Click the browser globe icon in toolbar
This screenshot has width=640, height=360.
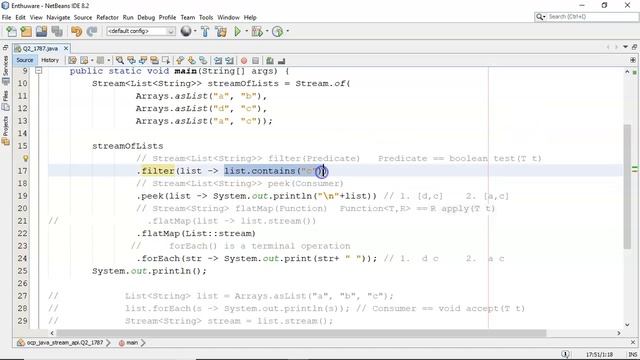[x=186, y=31]
